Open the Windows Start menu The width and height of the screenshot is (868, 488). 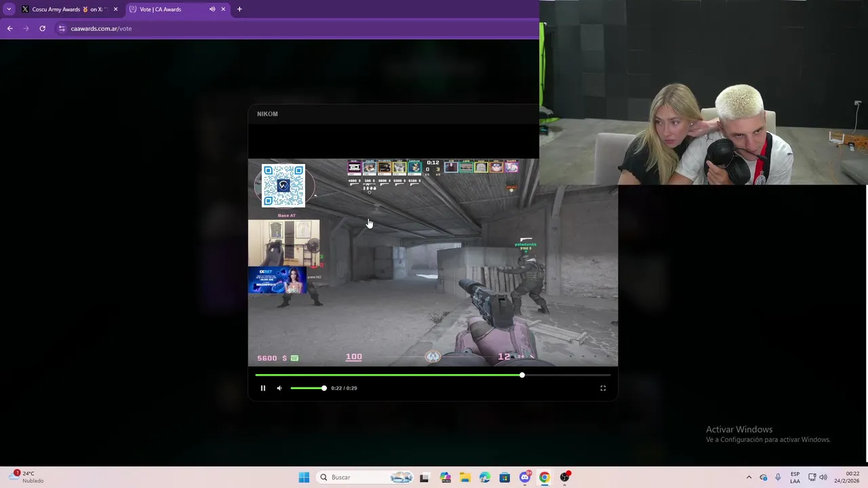304,477
